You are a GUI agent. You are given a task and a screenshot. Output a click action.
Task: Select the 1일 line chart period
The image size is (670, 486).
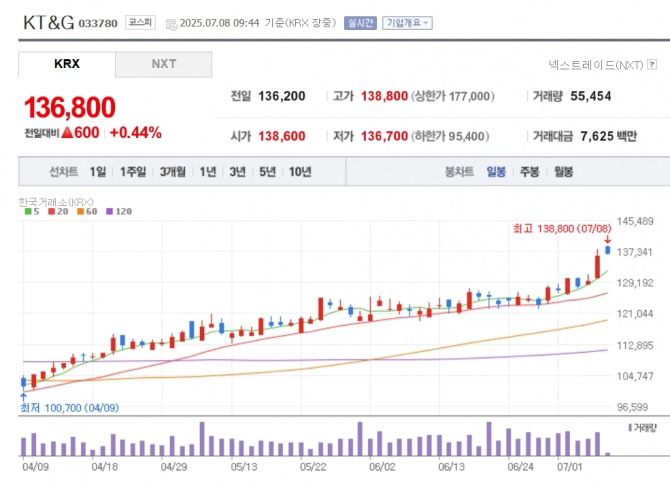point(97,172)
